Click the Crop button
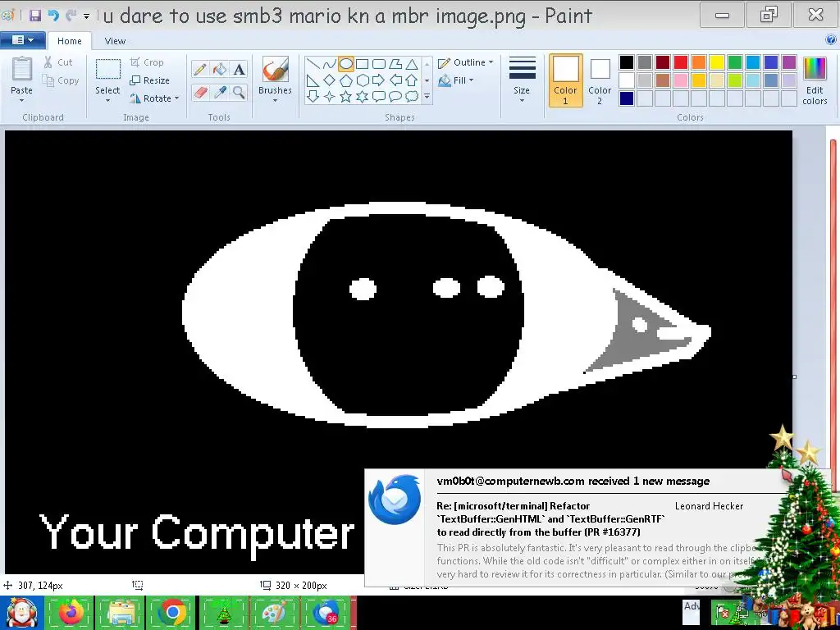This screenshot has width=840, height=630. (x=147, y=62)
